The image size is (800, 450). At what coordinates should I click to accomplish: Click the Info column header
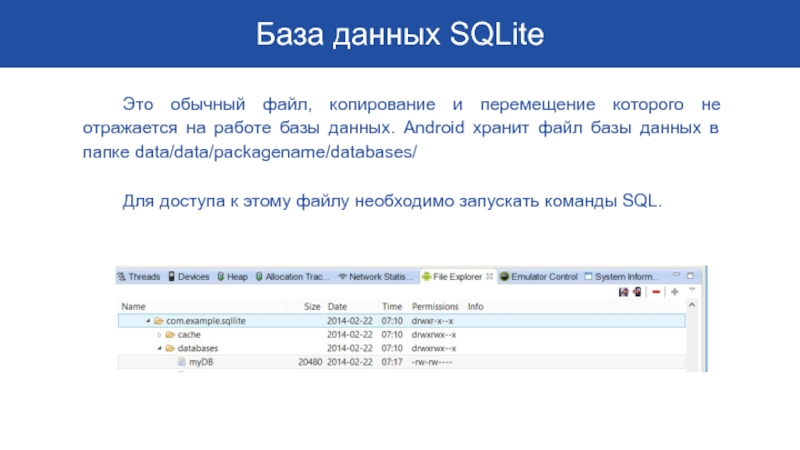476,307
